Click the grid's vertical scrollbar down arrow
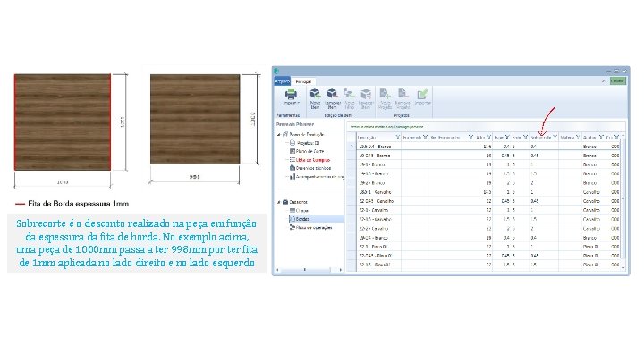 [x=623, y=267]
